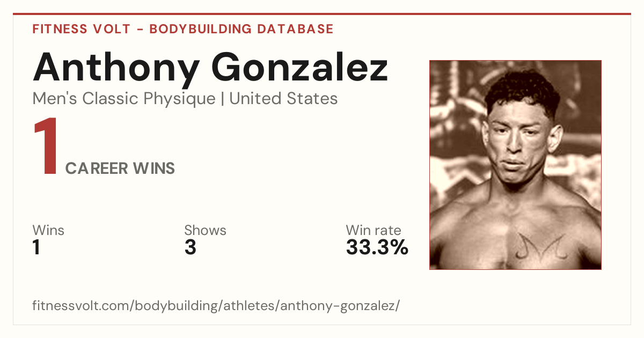The height and width of the screenshot is (338, 644).
Task: Click the large red career wins number
Action: tap(46, 148)
